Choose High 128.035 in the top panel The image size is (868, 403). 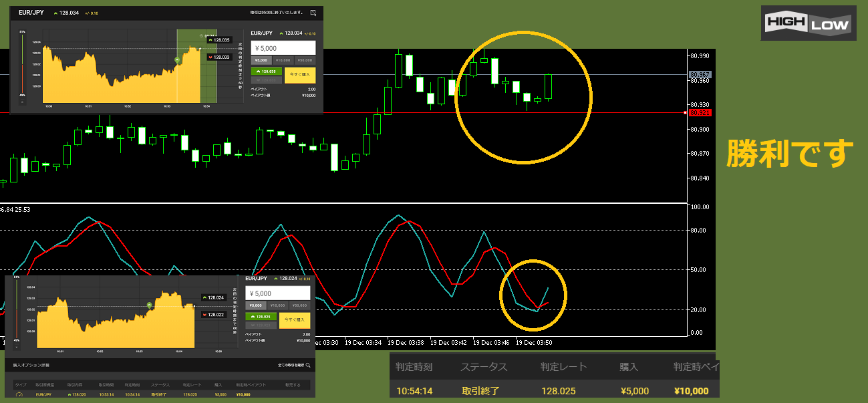[x=266, y=71]
